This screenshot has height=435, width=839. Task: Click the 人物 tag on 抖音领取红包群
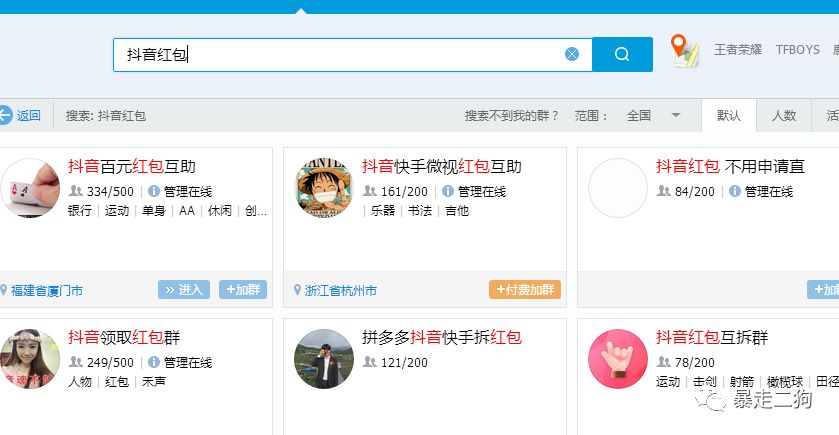[80, 381]
